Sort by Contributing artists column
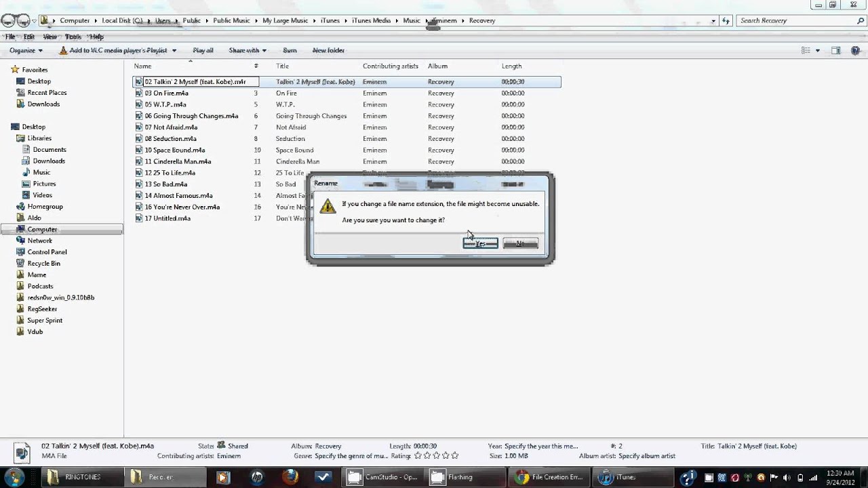Screen dimensions: 868x488 (390, 66)
